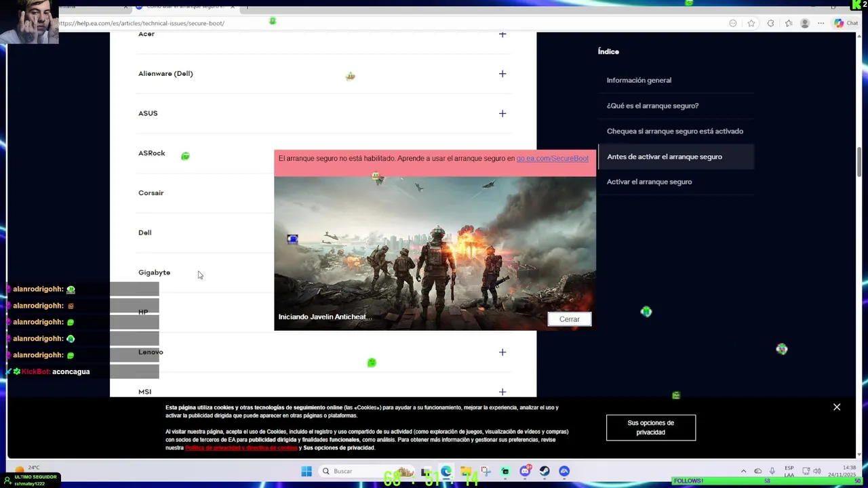Image resolution: width=868 pixels, height=488 pixels.
Task: Open the green Kick app taskbar icon
Action: tap(505, 471)
